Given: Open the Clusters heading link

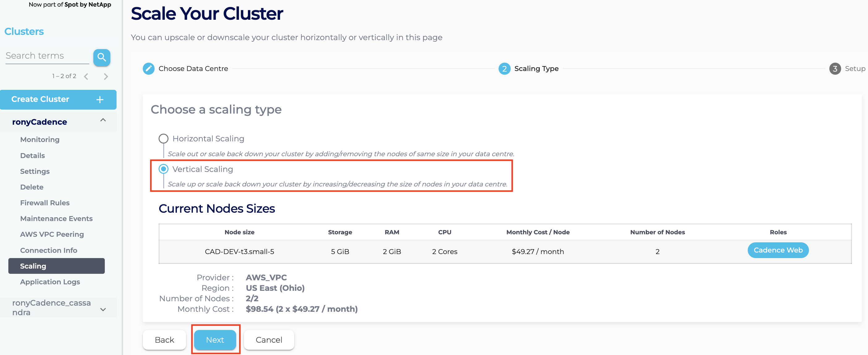Looking at the screenshot, I should [24, 31].
